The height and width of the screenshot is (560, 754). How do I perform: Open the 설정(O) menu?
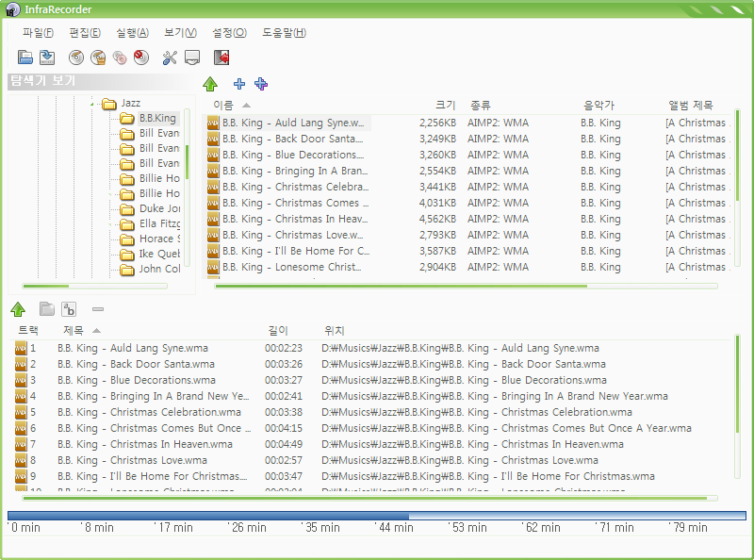point(229,33)
